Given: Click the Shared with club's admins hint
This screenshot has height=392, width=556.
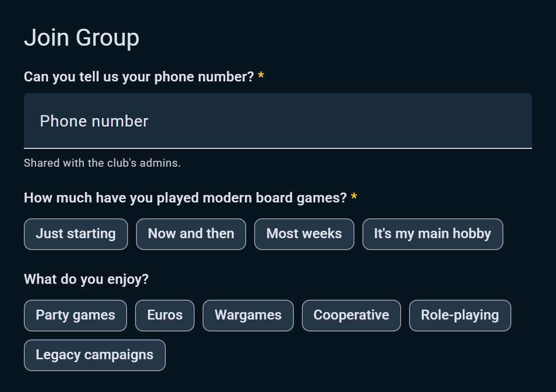Looking at the screenshot, I should (x=102, y=163).
